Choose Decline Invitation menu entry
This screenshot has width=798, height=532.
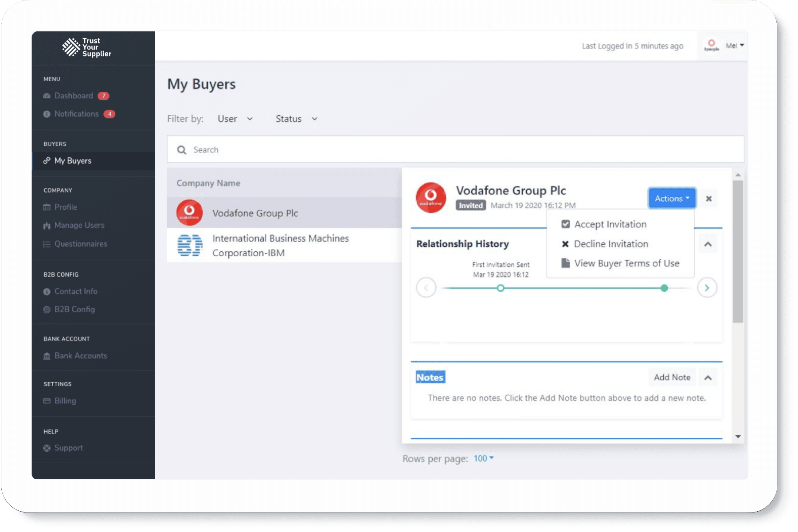pyautogui.click(x=611, y=244)
